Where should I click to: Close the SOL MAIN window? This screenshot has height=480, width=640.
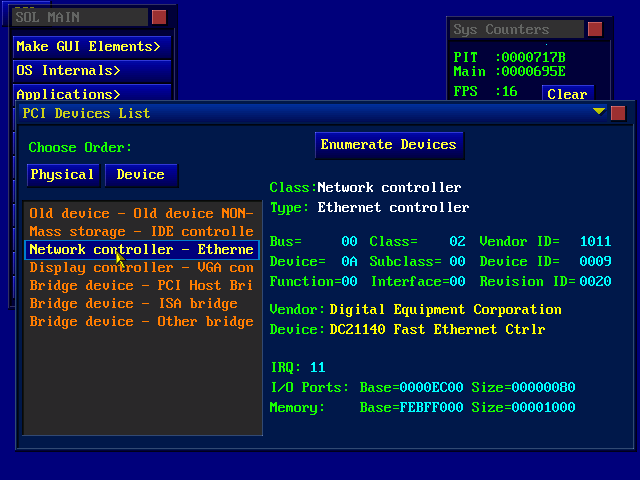point(159,17)
